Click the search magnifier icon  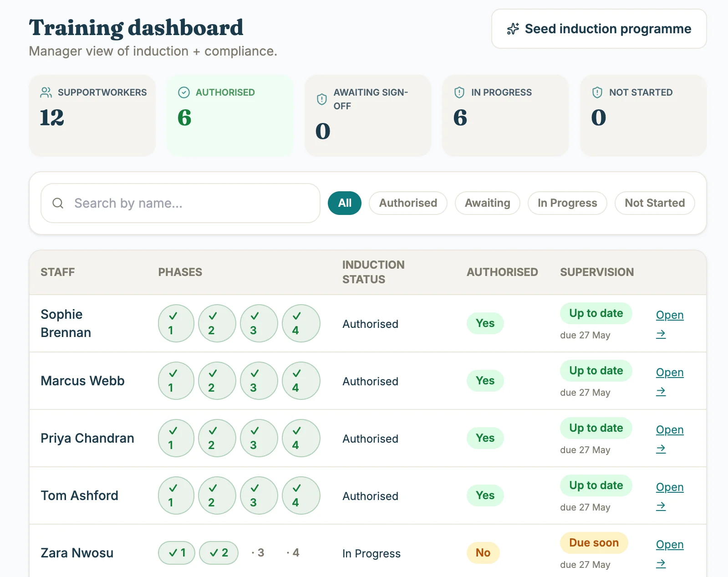58,203
